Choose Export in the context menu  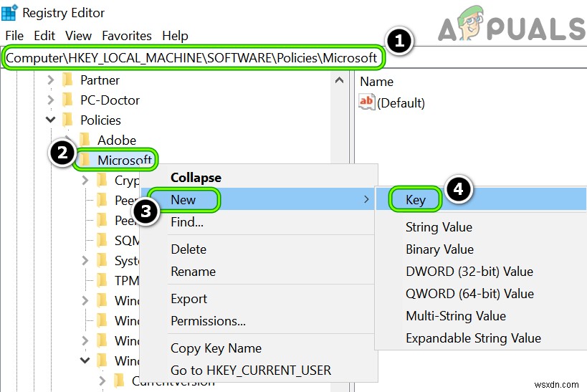(x=188, y=299)
